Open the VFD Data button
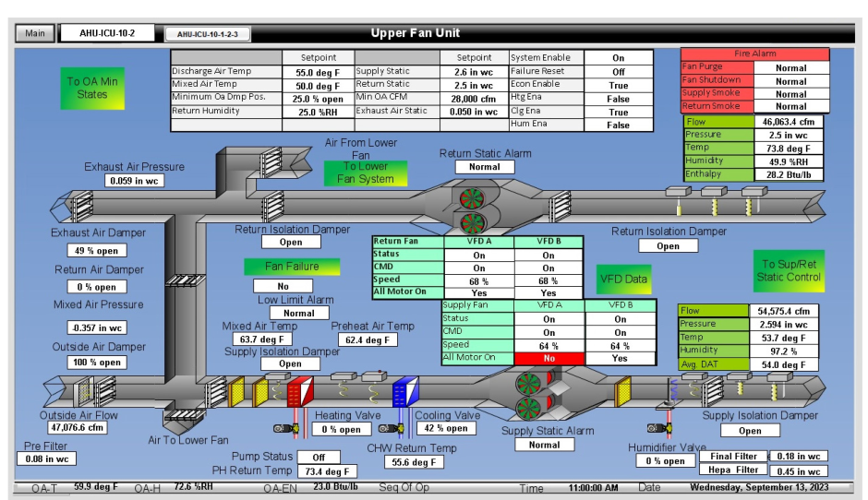Viewport: 868px width, 500px height. click(623, 278)
